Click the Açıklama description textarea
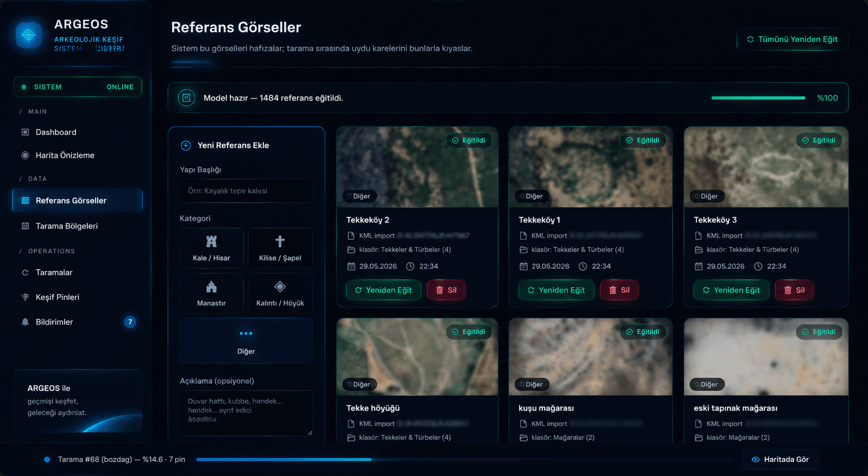The height and width of the screenshot is (476, 868). (246, 413)
